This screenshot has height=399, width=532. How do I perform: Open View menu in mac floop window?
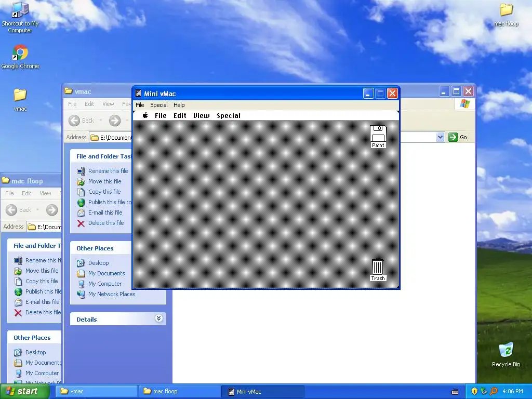point(46,193)
